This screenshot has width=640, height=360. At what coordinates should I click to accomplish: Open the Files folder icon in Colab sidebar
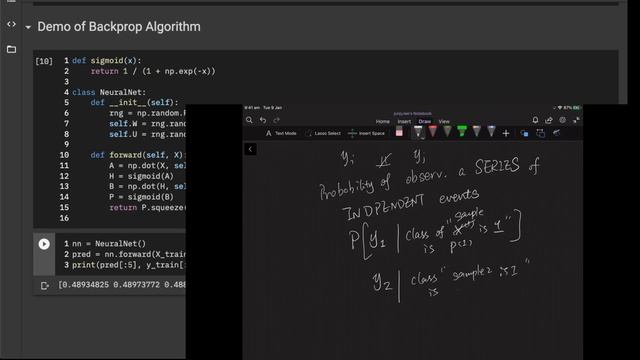(x=11, y=49)
